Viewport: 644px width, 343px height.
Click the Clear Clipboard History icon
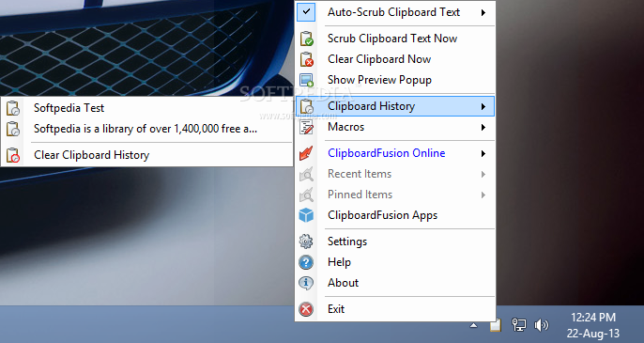pos(13,155)
